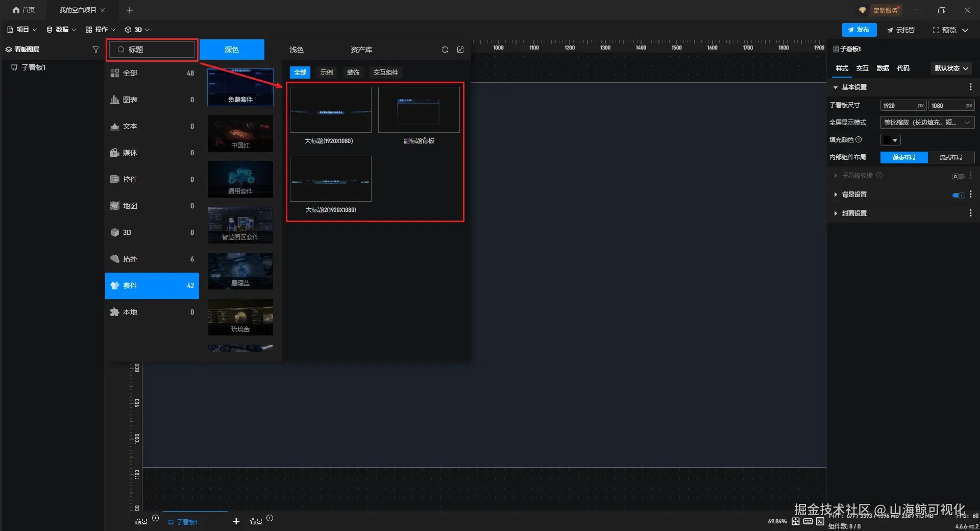Open keyboard shortcuts icon in the status bar
Viewport: 980px width, 531px height.
point(808,521)
